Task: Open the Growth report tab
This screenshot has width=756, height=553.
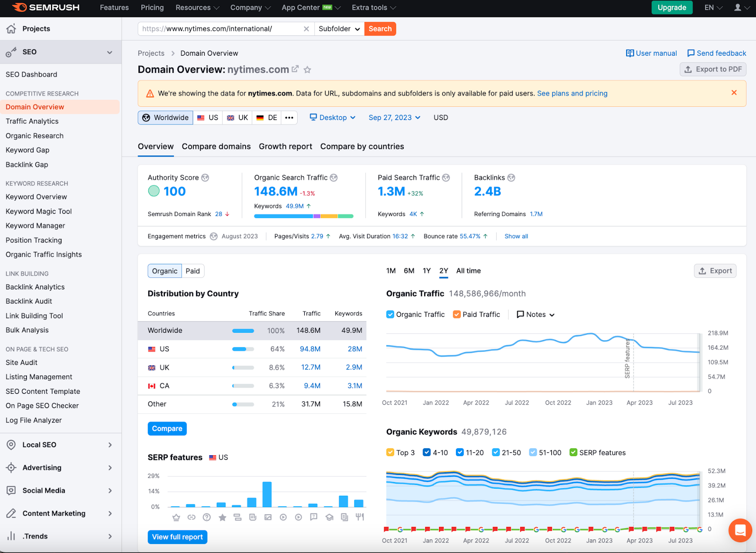Action: tap(285, 147)
